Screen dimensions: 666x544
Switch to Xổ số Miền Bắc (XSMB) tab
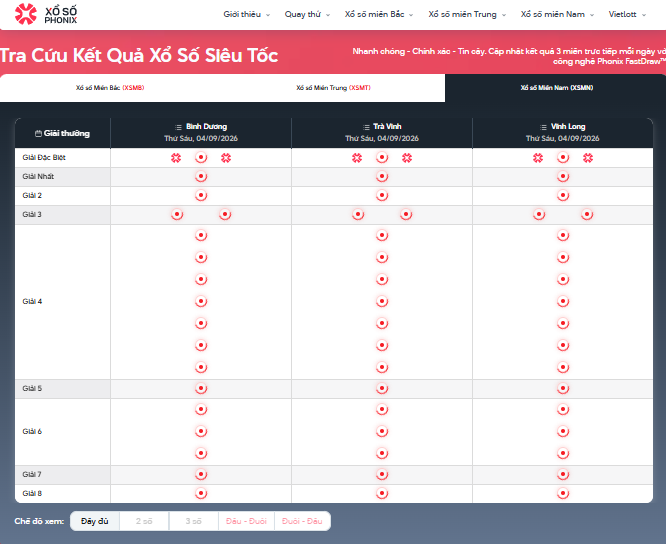click(110, 88)
